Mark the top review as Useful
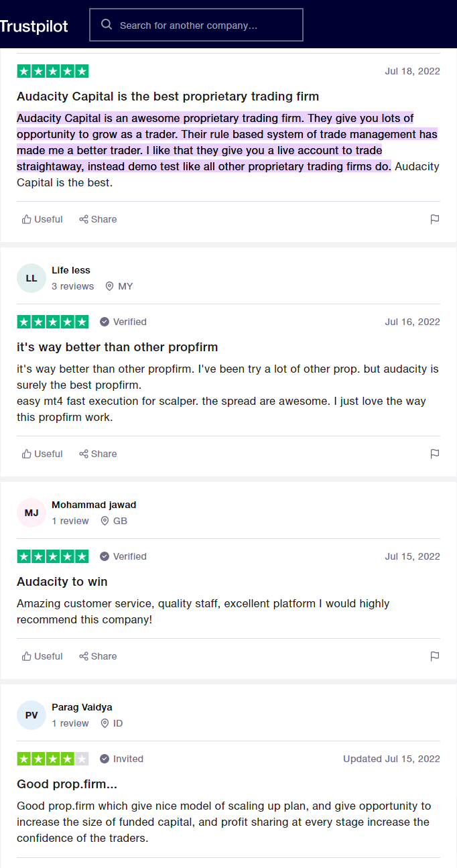Viewport: 457px width, 868px height. point(42,219)
